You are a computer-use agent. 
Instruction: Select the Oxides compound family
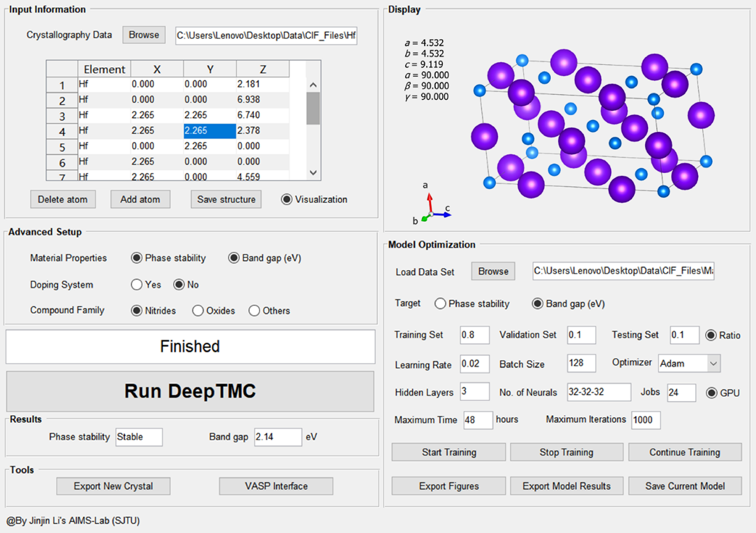[x=198, y=311]
